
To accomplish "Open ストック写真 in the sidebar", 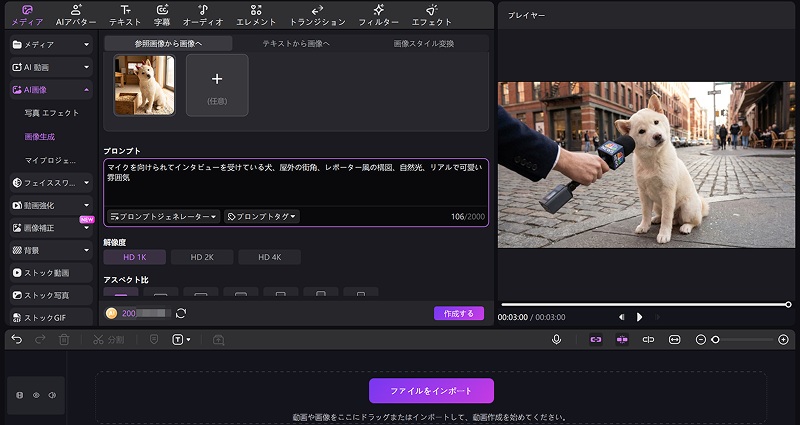I will (51, 295).
